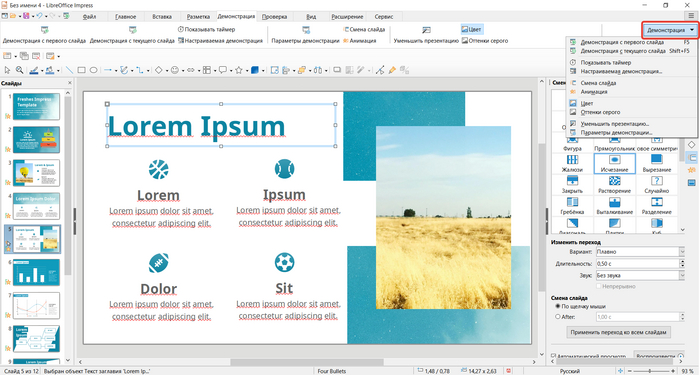Expand the line color dropdown arrow
700x375 pixels.
[42, 71]
